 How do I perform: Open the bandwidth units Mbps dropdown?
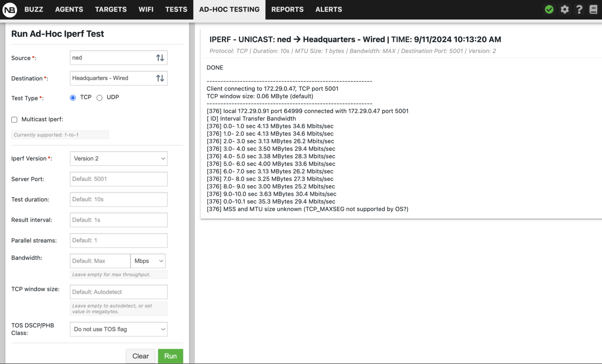click(x=148, y=261)
